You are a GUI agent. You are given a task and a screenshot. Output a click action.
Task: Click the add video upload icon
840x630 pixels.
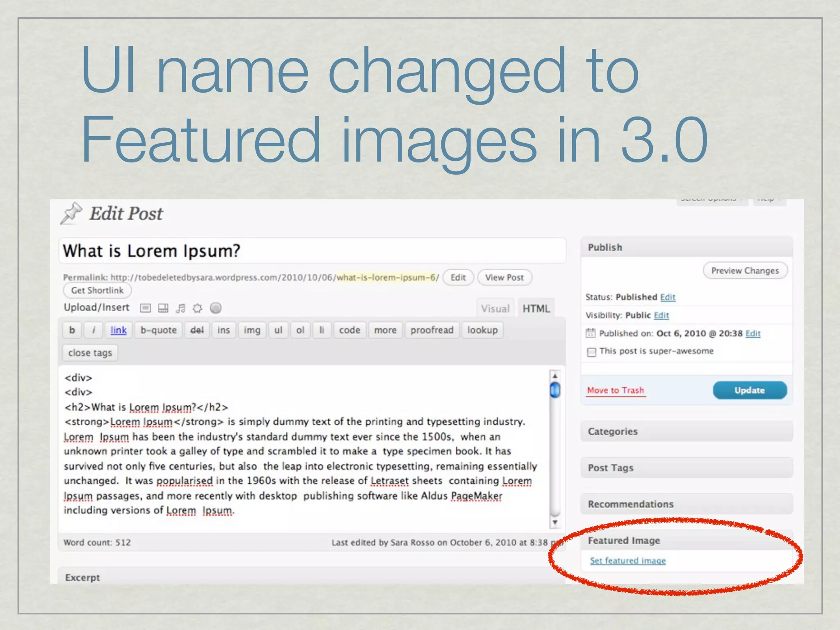tap(163, 308)
